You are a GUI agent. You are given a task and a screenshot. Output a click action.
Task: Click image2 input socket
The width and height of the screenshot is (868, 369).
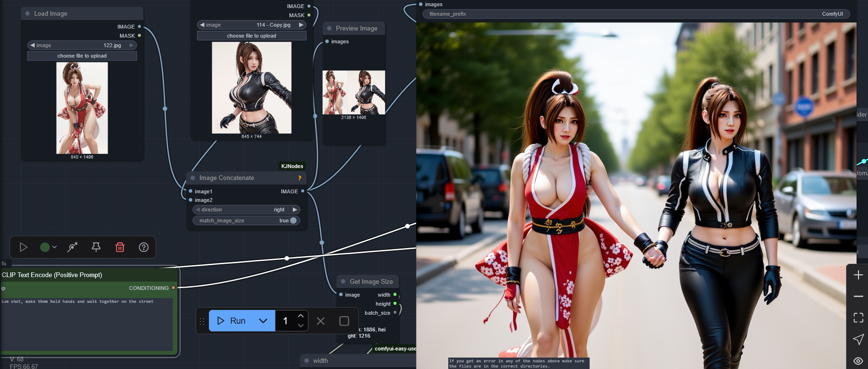coord(191,200)
